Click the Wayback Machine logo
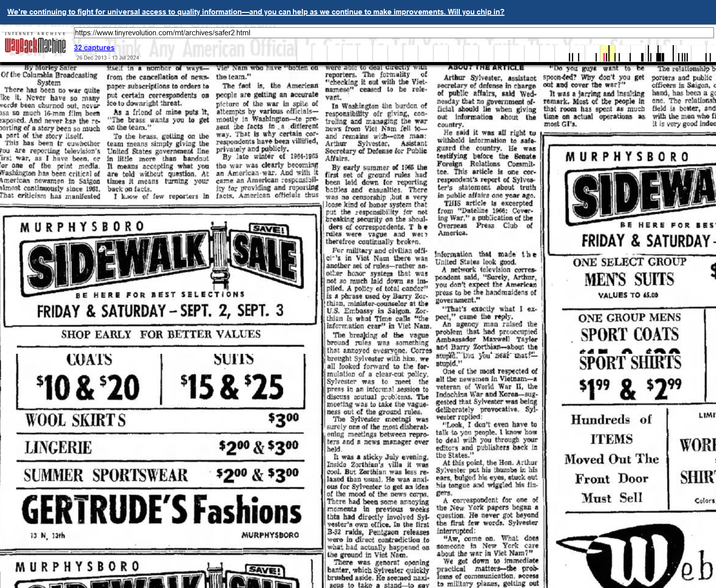 point(35,45)
